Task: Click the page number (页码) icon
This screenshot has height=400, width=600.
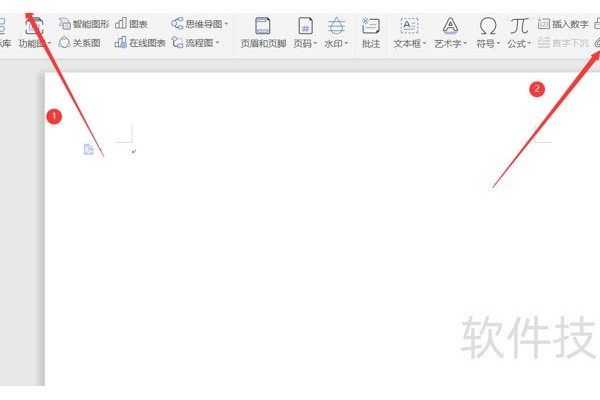Action: tap(305, 26)
